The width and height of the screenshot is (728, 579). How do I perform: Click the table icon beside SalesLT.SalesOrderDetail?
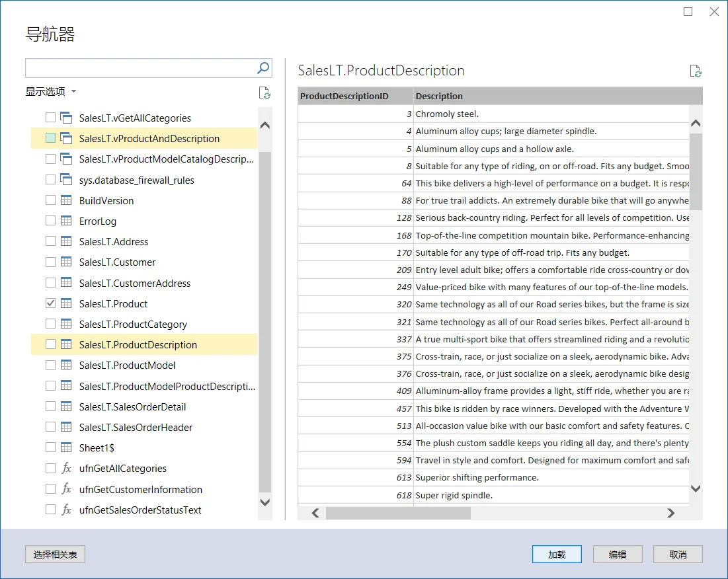(x=66, y=406)
